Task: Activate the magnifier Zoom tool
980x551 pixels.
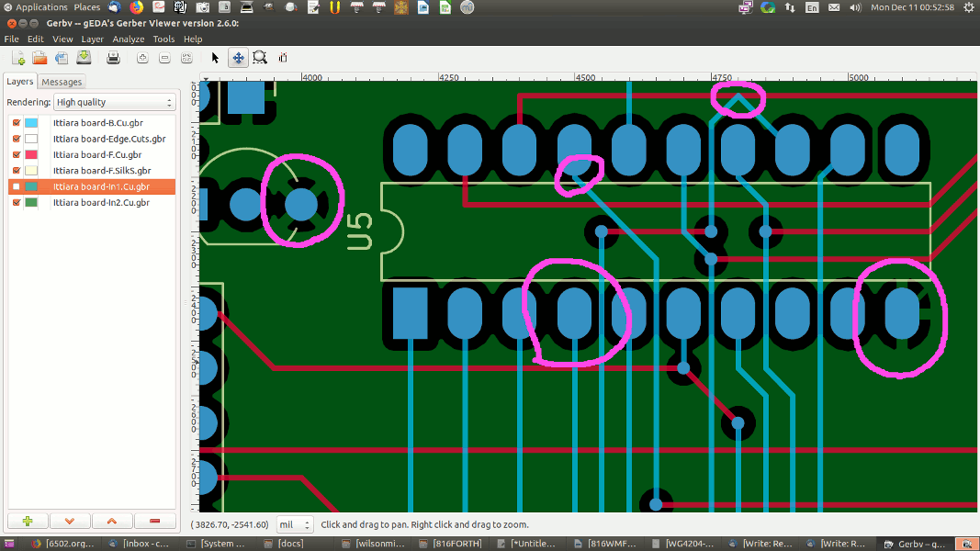Action: (260, 58)
